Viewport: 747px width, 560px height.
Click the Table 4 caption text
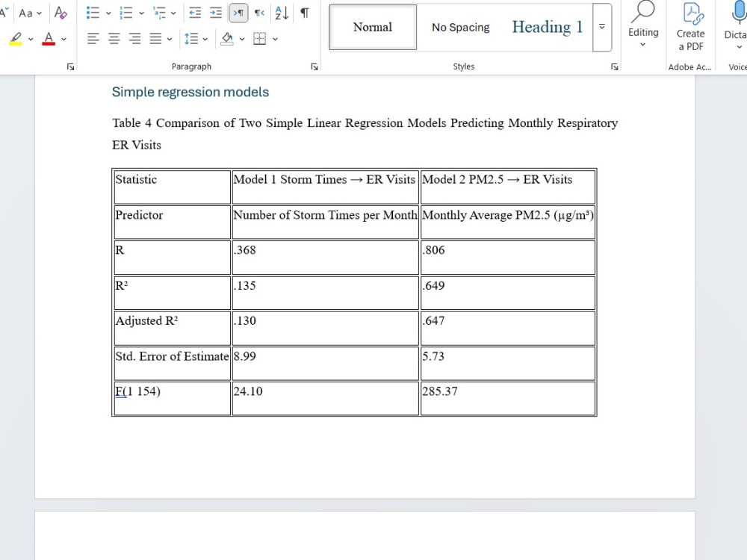(365, 134)
